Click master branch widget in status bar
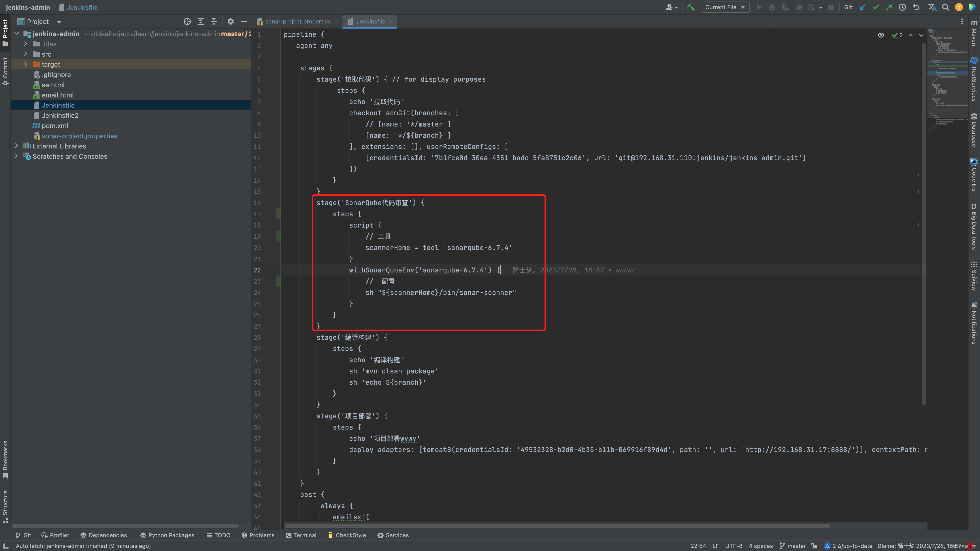980x551 pixels. (792, 546)
